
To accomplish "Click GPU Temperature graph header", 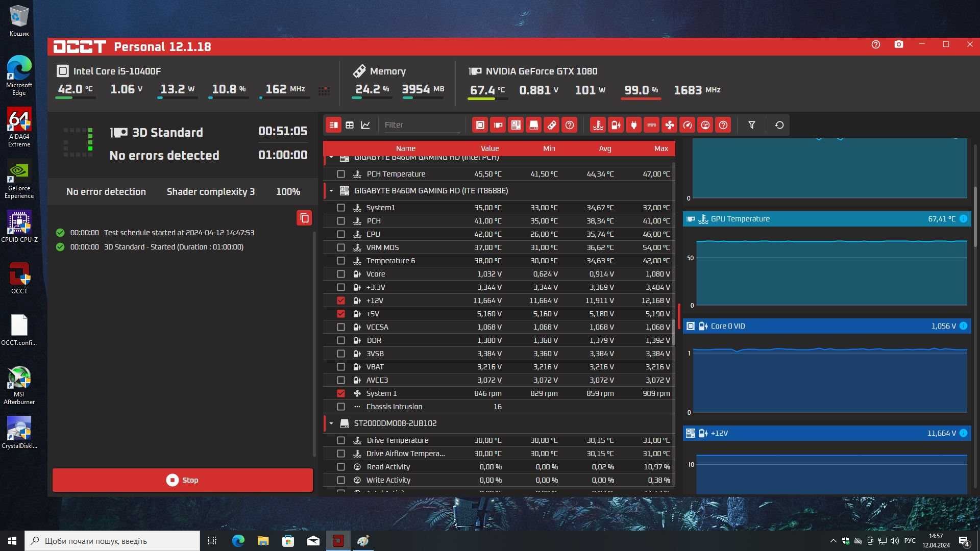I will pyautogui.click(x=827, y=219).
